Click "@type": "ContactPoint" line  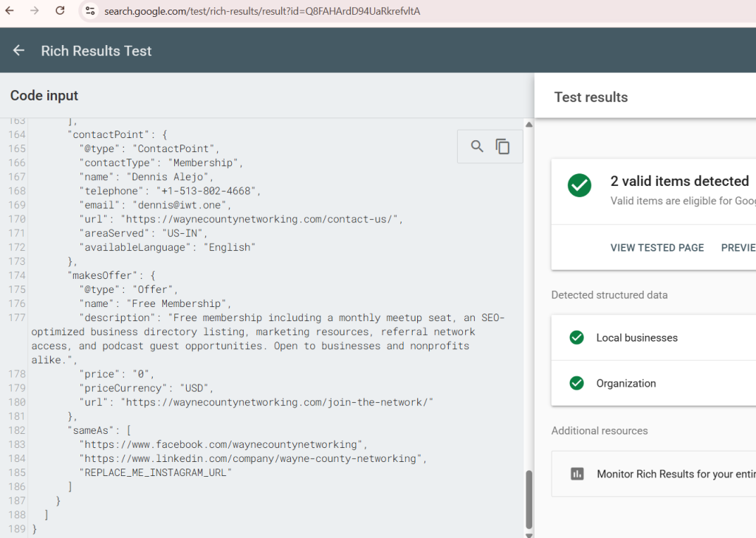pos(149,148)
